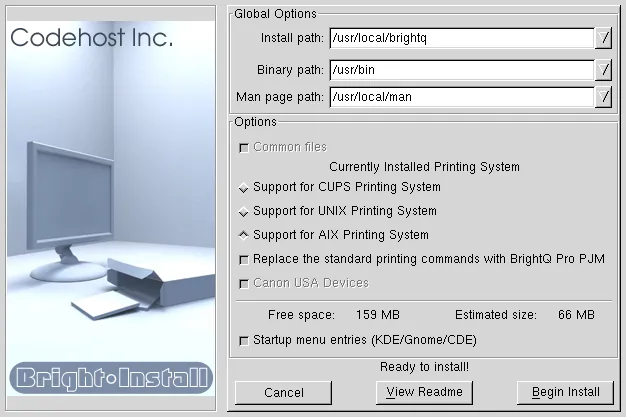Click the Bright Install logo

pos(111,378)
